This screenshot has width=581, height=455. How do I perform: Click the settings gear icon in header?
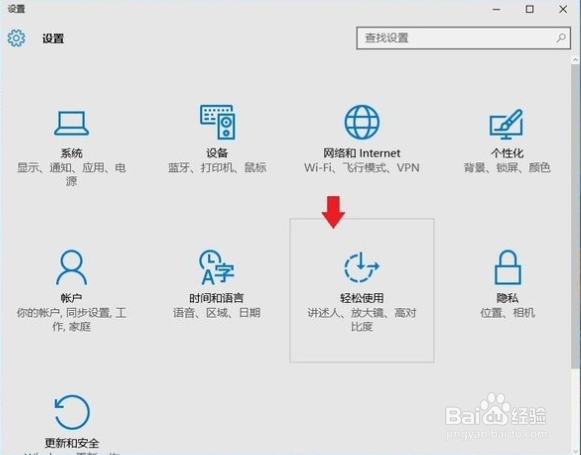point(16,38)
